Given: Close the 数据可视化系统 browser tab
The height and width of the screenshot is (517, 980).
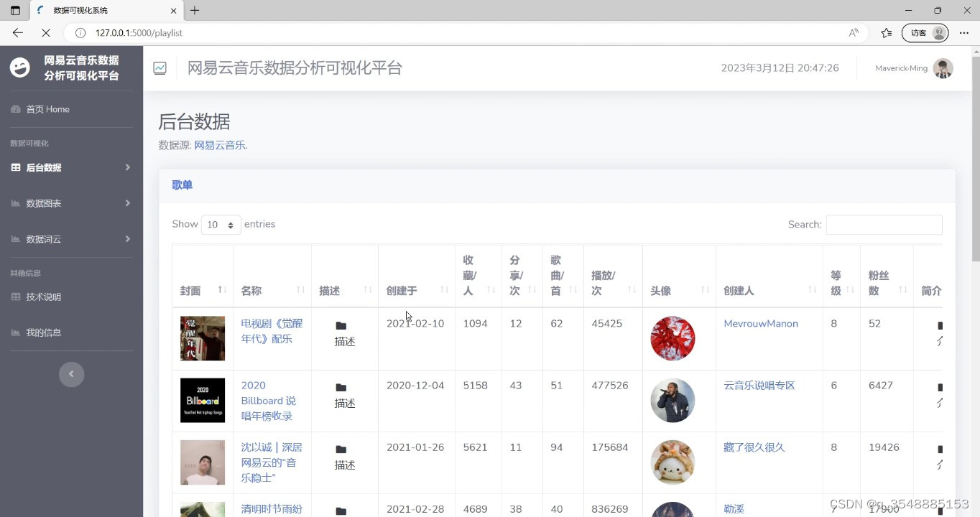Looking at the screenshot, I should (x=173, y=11).
